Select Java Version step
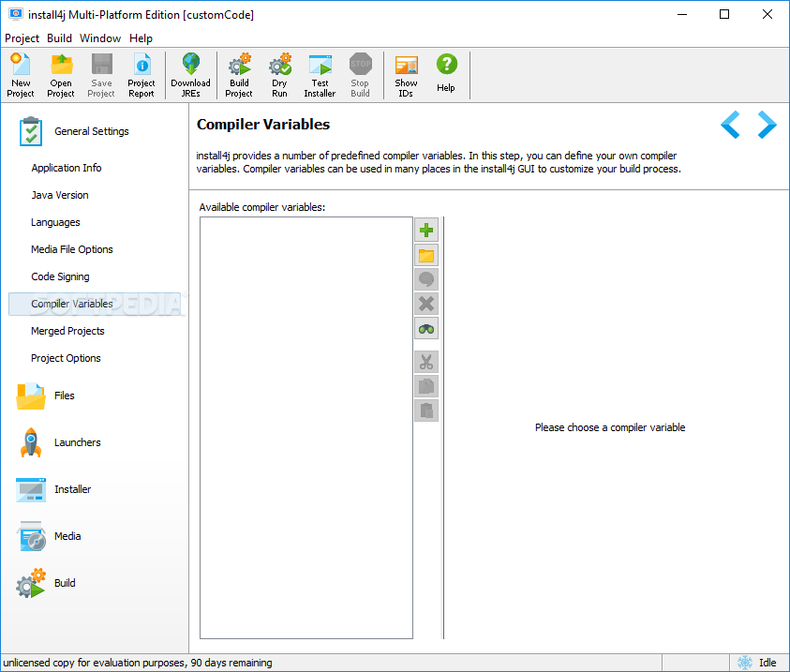790x672 pixels. pos(60,195)
